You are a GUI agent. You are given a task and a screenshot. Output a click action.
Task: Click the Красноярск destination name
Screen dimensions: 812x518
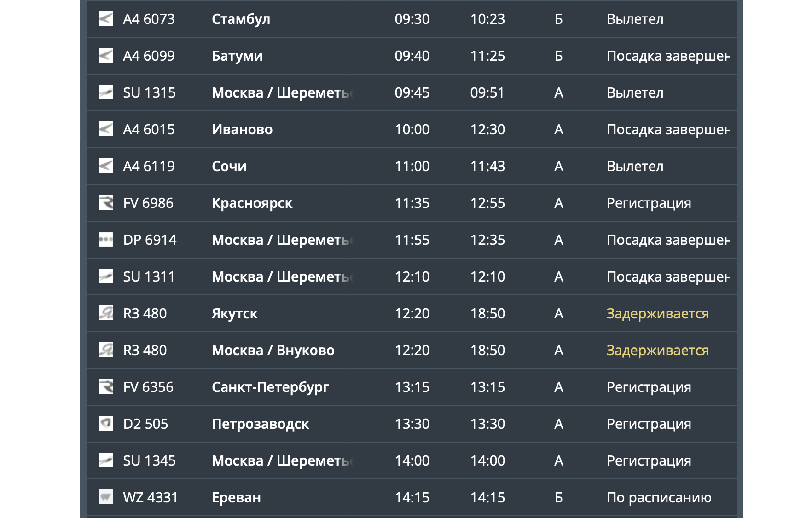pyautogui.click(x=252, y=203)
